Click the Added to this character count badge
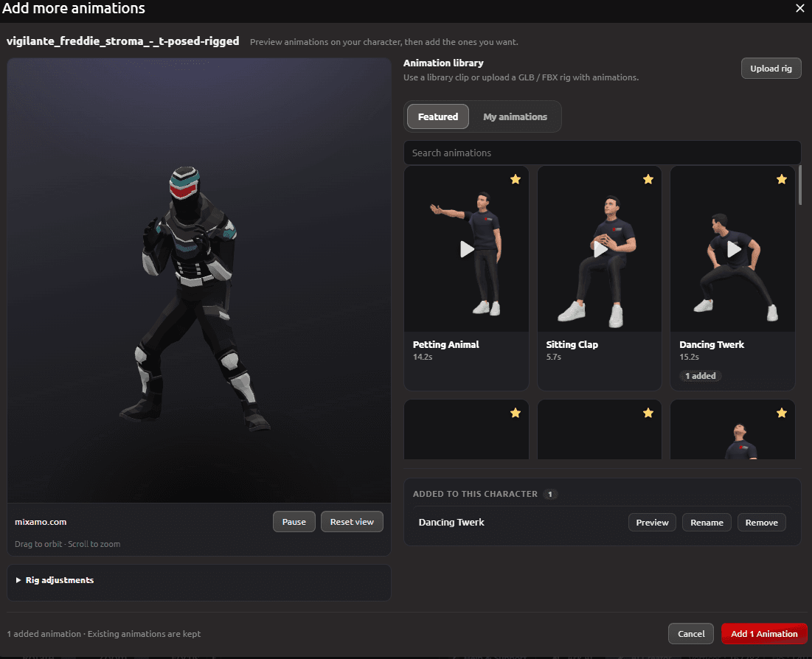 (550, 494)
